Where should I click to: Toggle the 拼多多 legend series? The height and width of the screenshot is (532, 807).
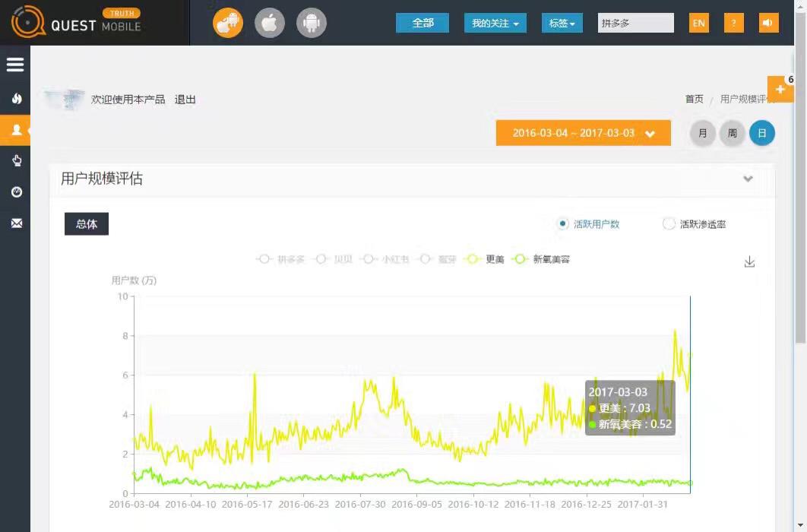coord(280,259)
